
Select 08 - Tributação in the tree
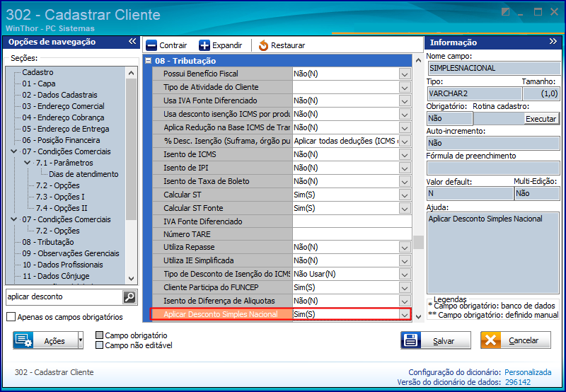click(47, 242)
